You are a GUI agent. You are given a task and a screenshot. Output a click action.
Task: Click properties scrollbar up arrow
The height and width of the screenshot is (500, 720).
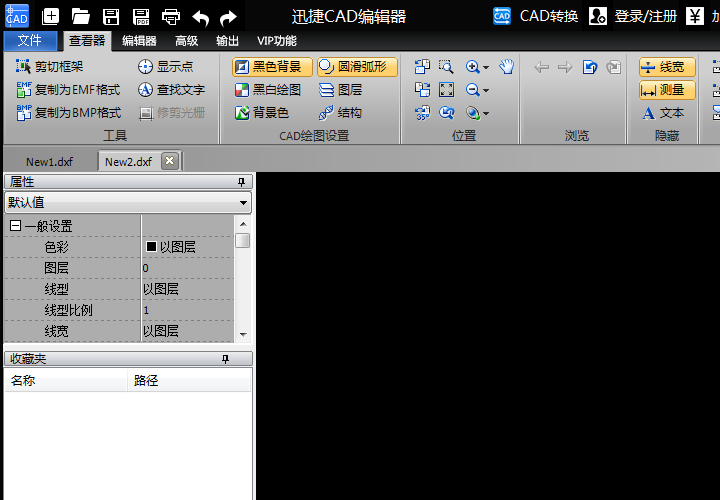coord(243,224)
